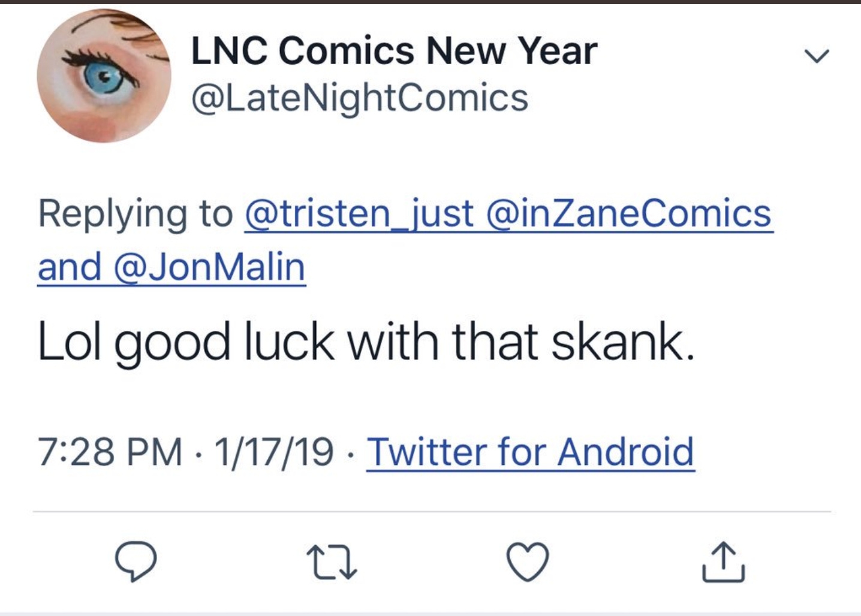Open the blue eye profile avatar
The width and height of the screenshot is (861, 616).
click(104, 76)
